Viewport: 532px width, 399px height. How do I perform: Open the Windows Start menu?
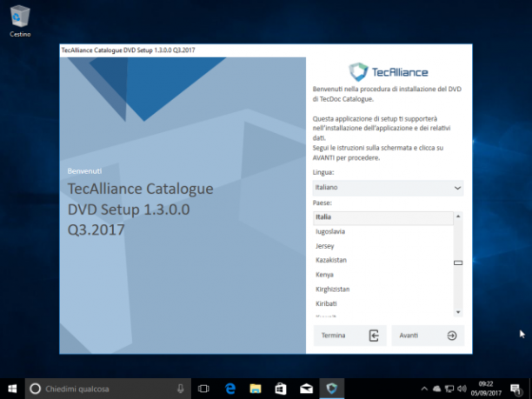point(12,389)
